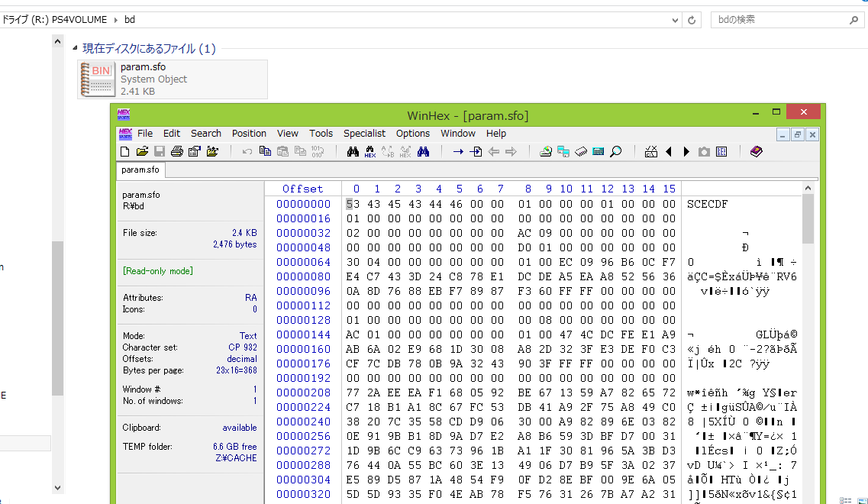The height and width of the screenshot is (504, 868).
Task: Click the Print icon in toolbar
Action: (176, 152)
